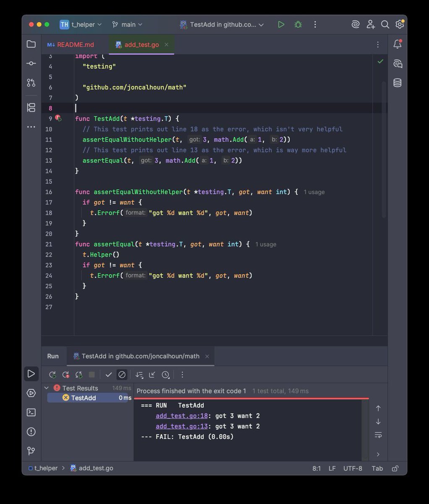429x504 pixels.
Task: Open IDE settings gear icon
Action: click(399, 24)
